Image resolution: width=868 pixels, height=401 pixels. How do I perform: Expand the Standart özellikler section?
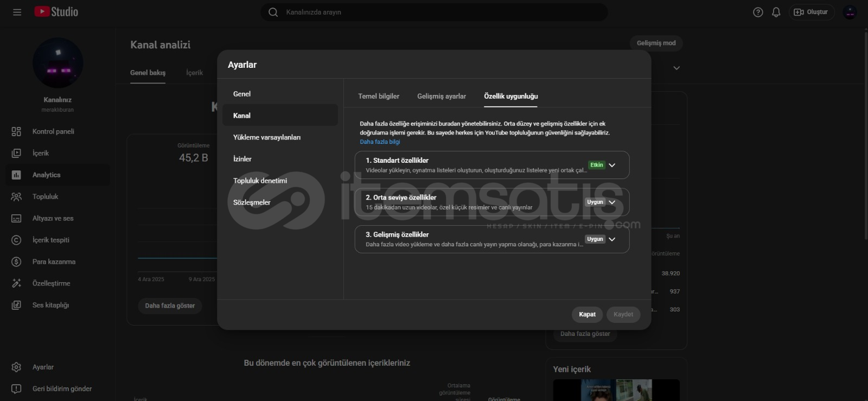tap(612, 165)
